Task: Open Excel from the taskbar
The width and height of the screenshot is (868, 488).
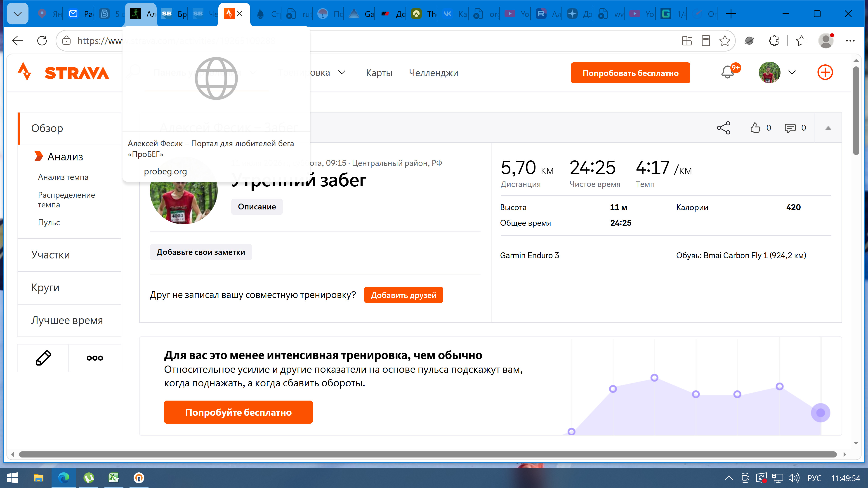Action: point(113,478)
